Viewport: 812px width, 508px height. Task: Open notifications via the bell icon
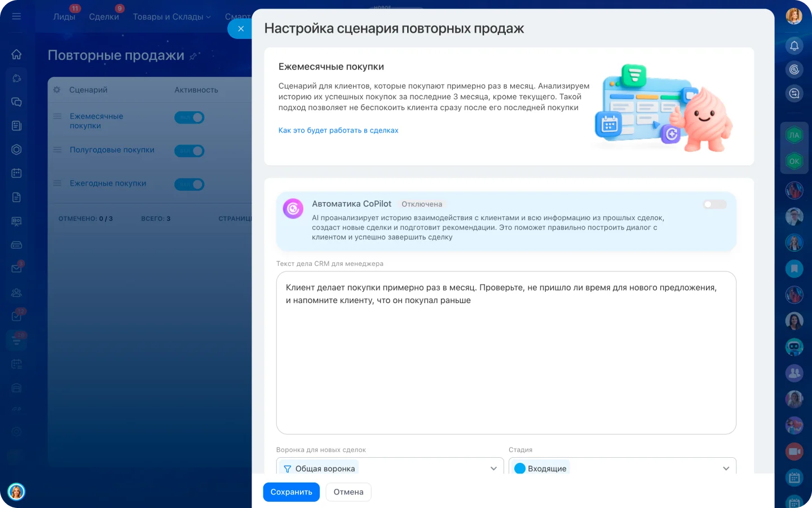[x=794, y=46]
